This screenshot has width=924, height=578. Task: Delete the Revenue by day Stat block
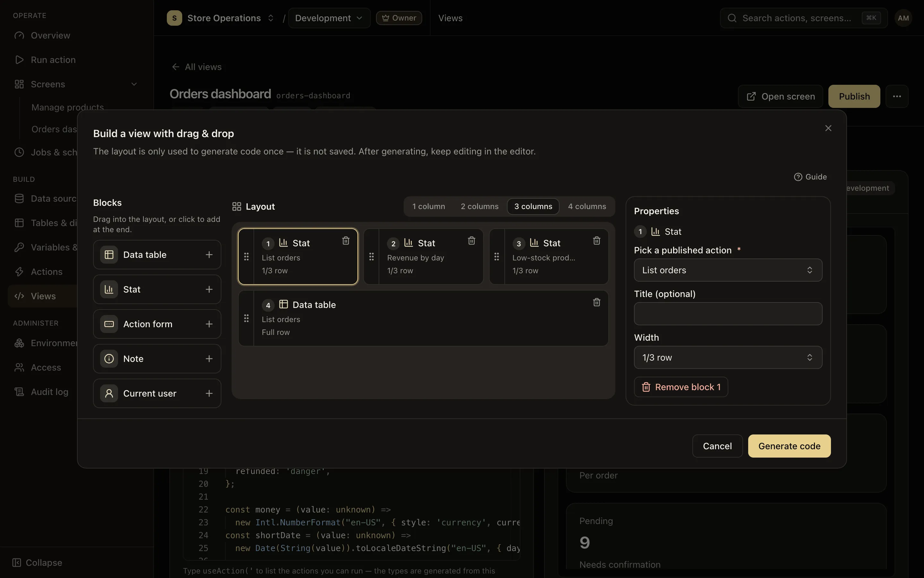[x=472, y=241]
